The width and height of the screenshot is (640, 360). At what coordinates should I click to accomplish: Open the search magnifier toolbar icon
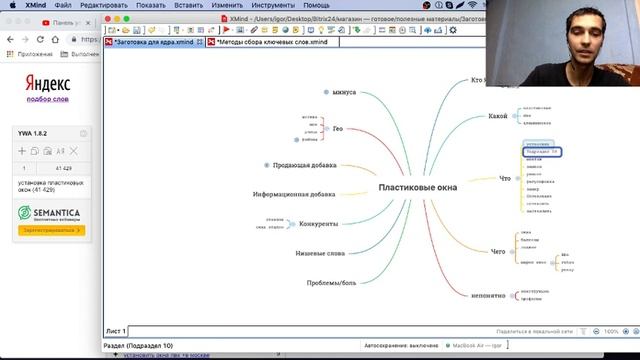pyautogui.click(x=413, y=30)
